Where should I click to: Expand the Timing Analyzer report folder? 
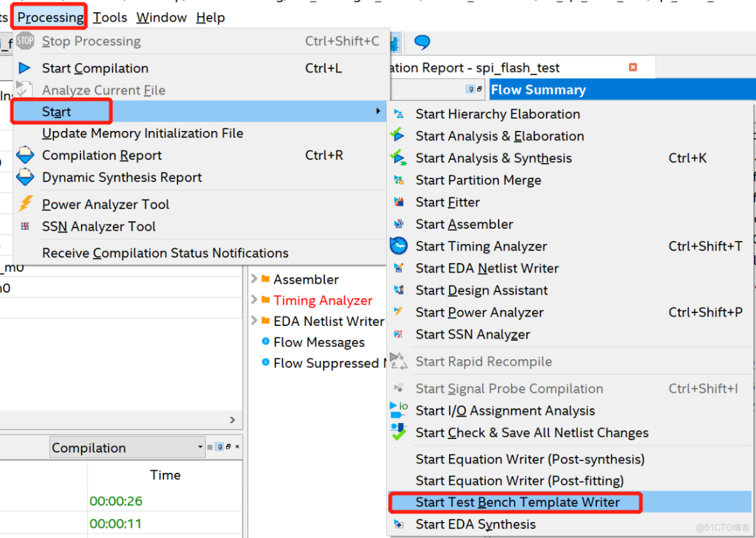pos(254,300)
